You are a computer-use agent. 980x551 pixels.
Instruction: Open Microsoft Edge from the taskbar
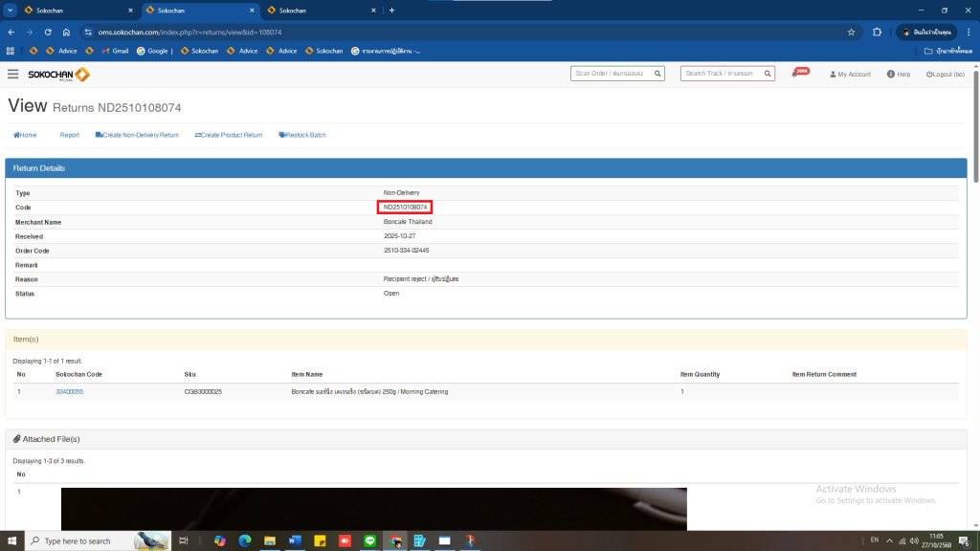click(245, 540)
